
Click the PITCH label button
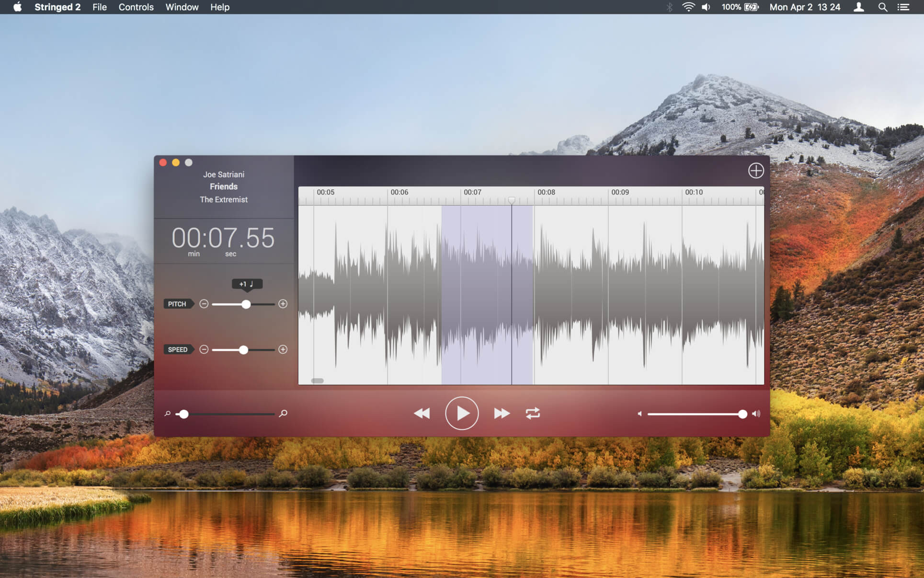[177, 304]
